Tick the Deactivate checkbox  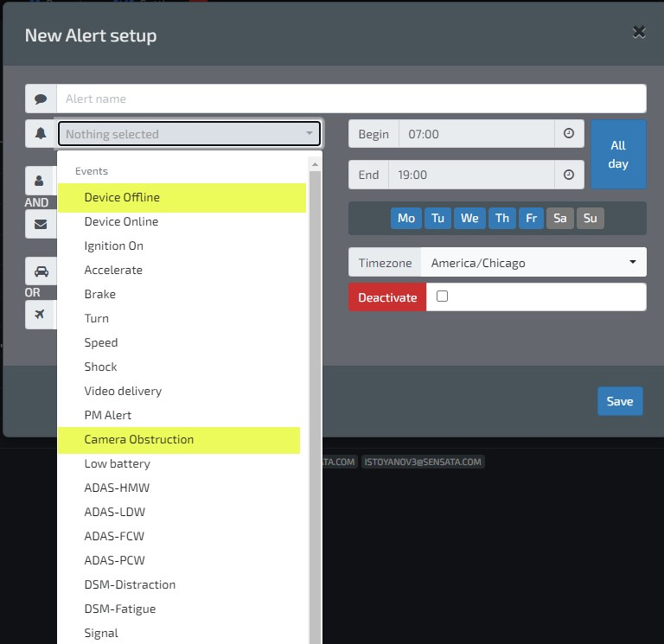442,296
